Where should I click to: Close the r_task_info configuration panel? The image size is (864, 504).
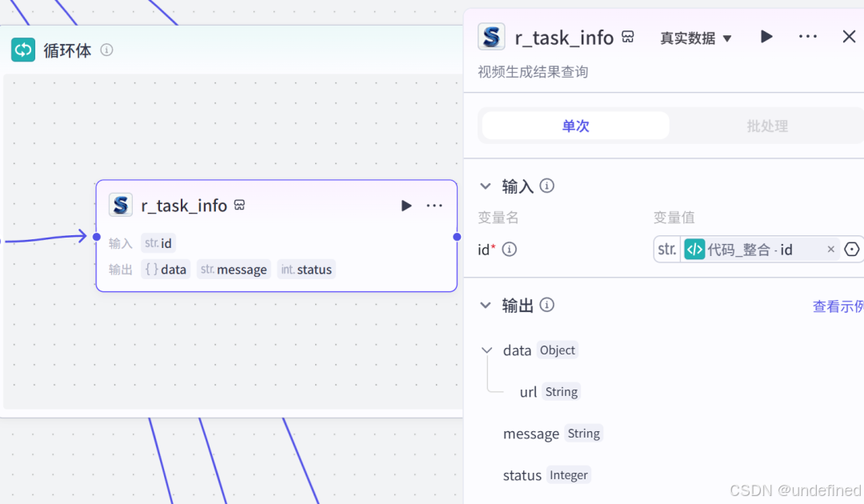(849, 37)
